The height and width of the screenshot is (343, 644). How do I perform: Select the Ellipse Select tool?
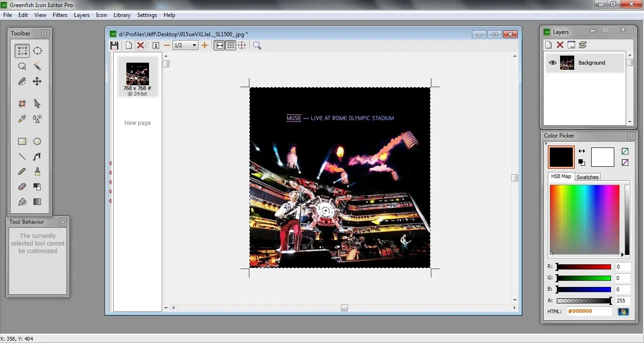click(x=37, y=51)
